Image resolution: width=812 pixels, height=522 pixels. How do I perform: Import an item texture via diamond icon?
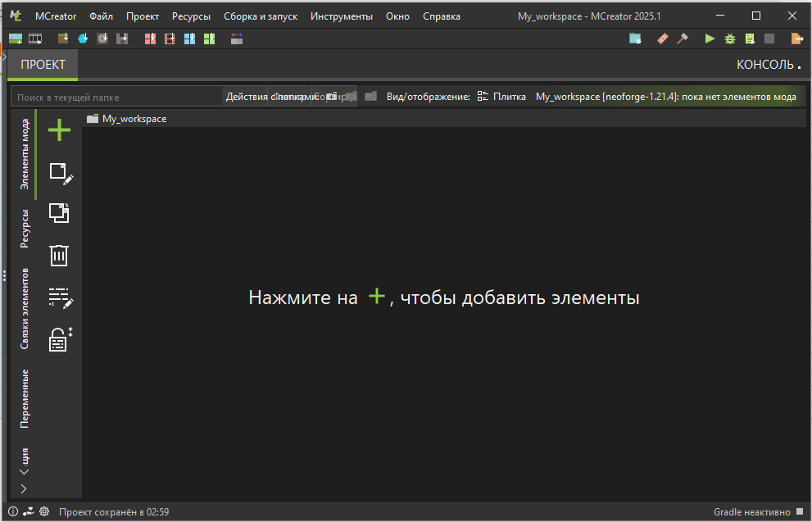point(83,39)
